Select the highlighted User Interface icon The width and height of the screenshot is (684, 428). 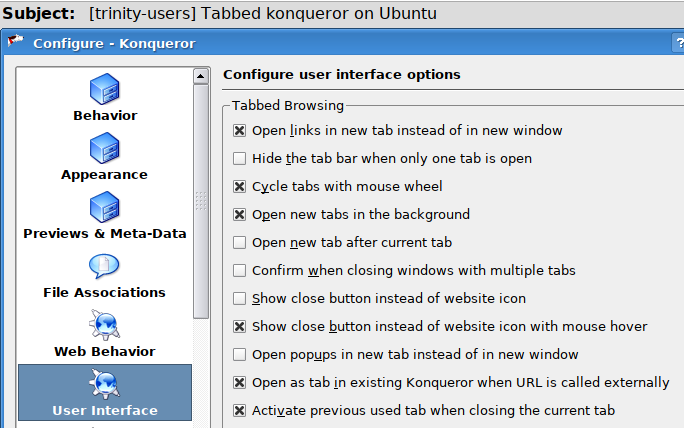105,384
